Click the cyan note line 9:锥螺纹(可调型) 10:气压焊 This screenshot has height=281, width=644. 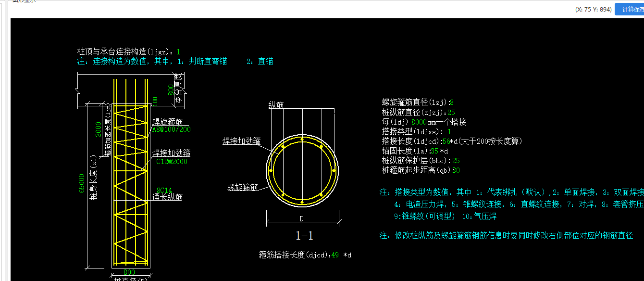click(x=445, y=217)
